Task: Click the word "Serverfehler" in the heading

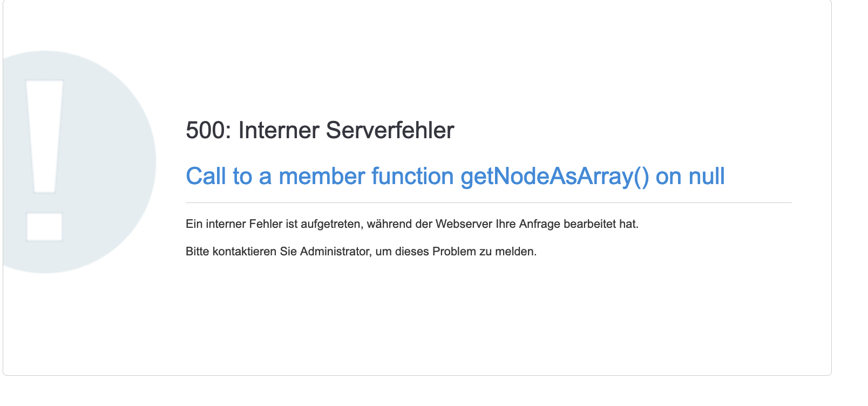Action: click(390, 131)
